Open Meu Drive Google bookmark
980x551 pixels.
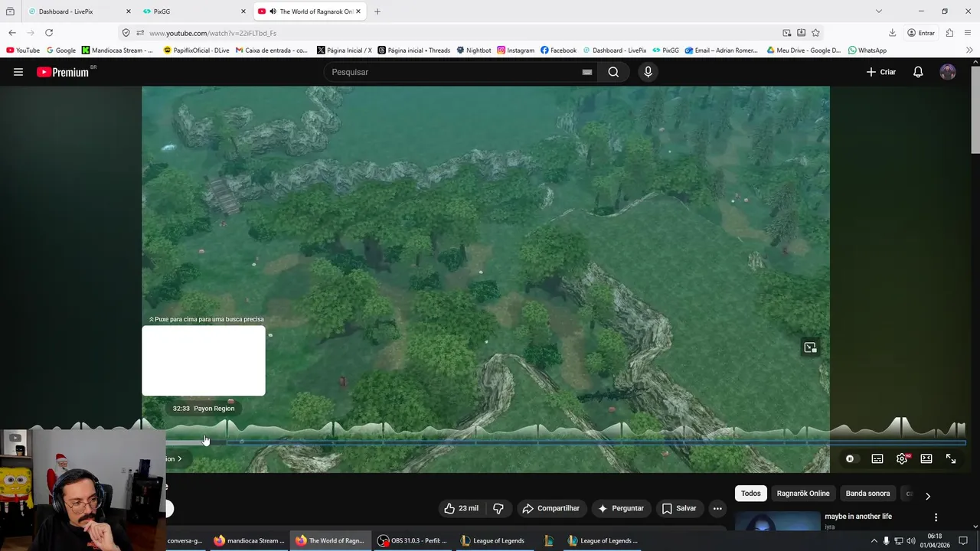(x=804, y=51)
